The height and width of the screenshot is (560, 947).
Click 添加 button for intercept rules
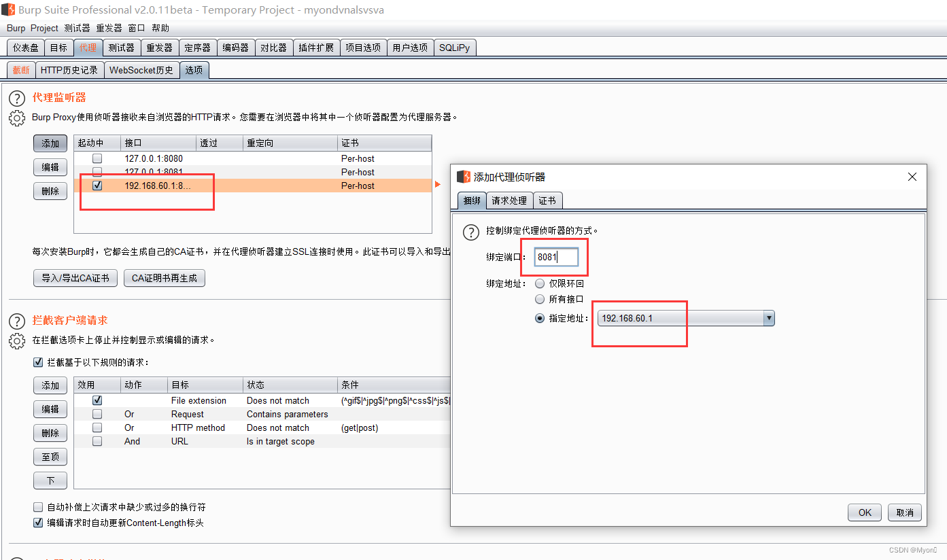[x=50, y=385]
